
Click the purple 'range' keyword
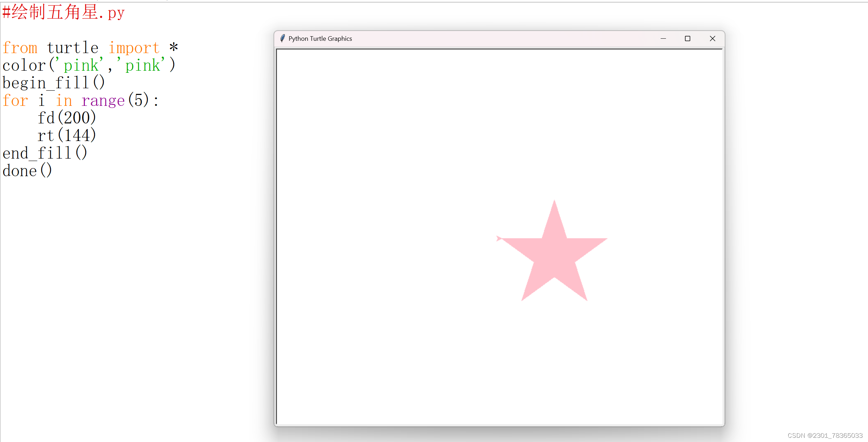(103, 101)
